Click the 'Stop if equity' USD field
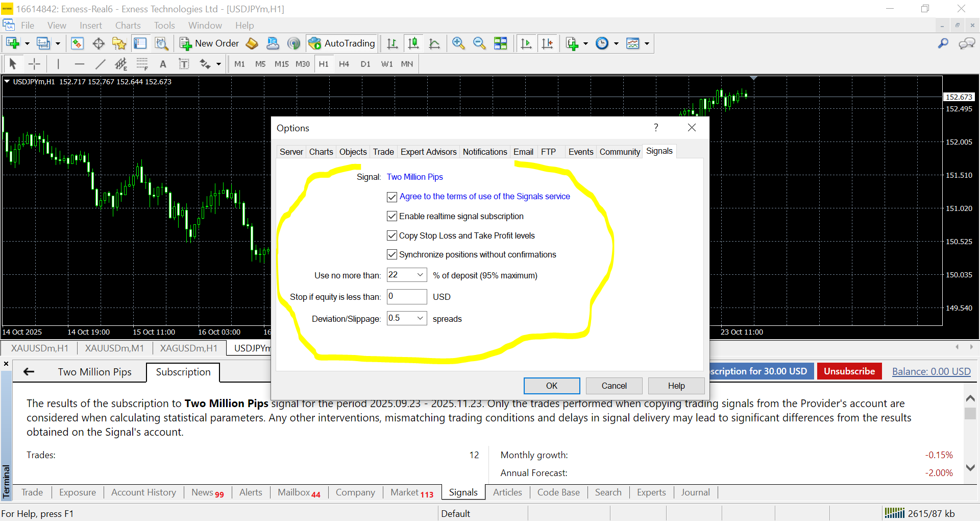This screenshot has height=521, width=980. (x=407, y=297)
